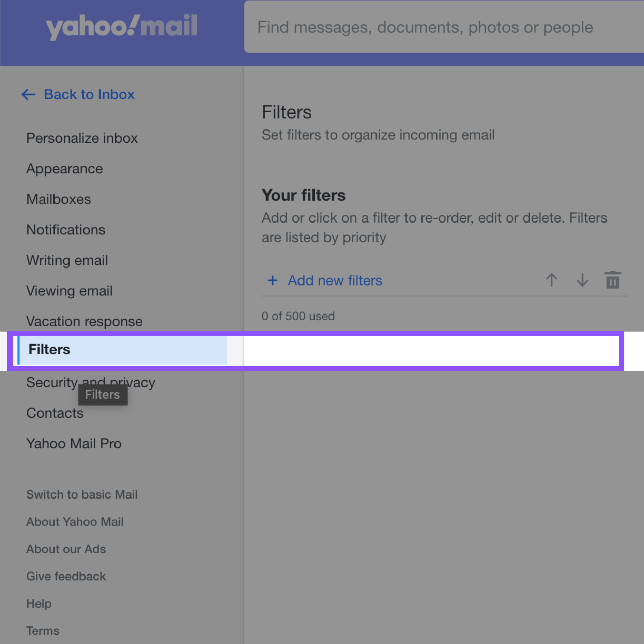Viewport: 644px width, 644px height.
Task: Move filter up with the up arrow
Action: pos(551,280)
